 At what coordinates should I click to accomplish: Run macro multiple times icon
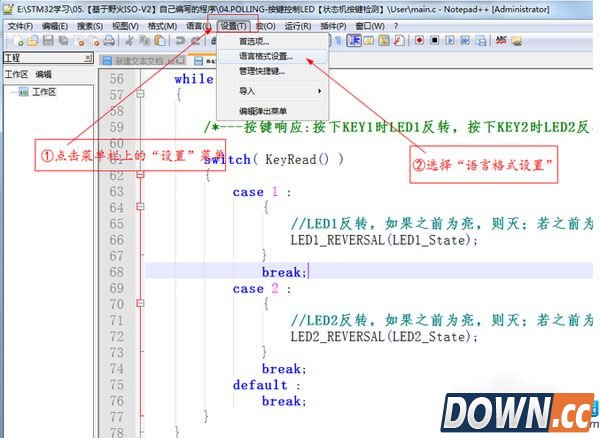pos(465,40)
